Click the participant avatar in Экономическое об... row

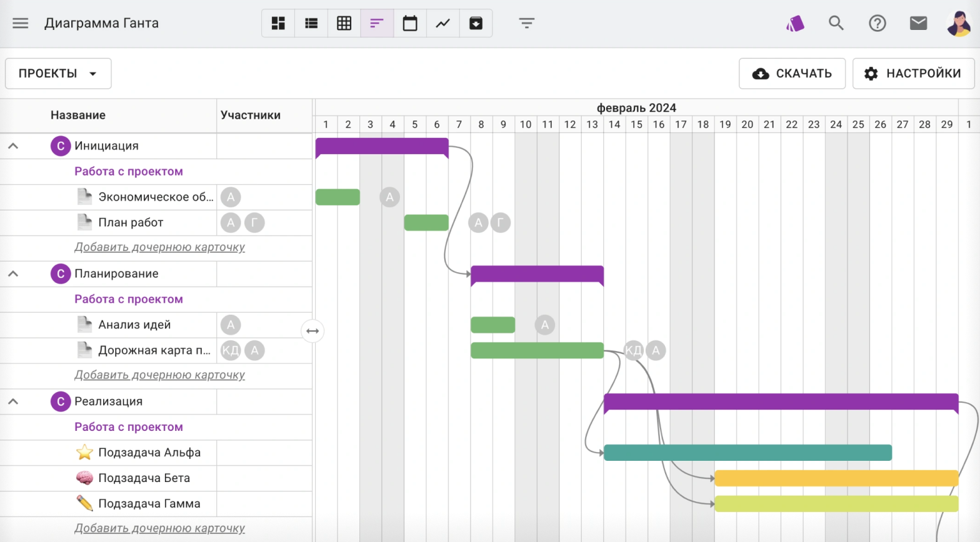tap(231, 197)
